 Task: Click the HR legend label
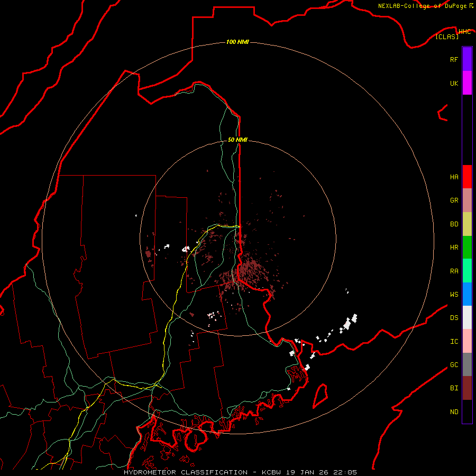point(454,248)
